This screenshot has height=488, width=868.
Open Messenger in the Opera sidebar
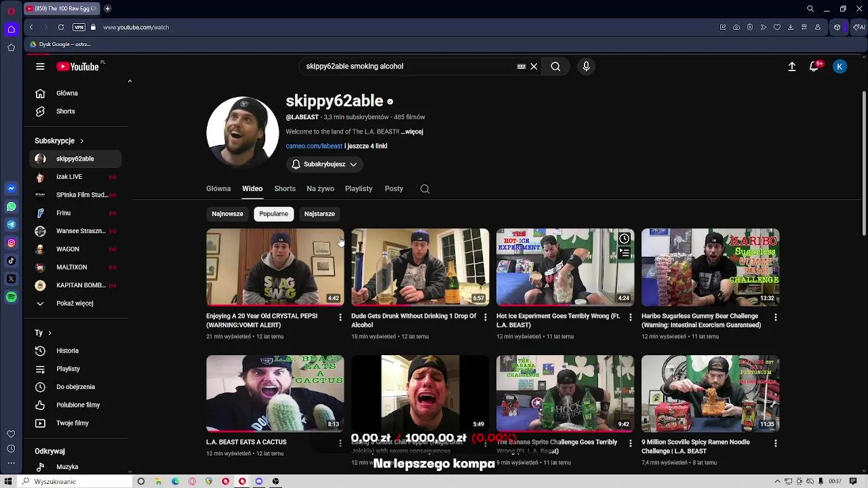[11, 188]
